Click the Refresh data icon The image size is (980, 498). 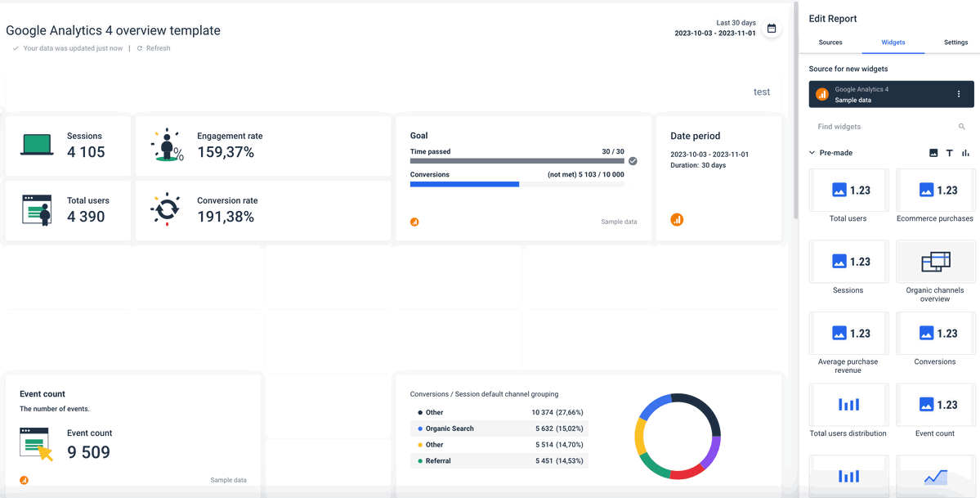[x=140, y=48]
